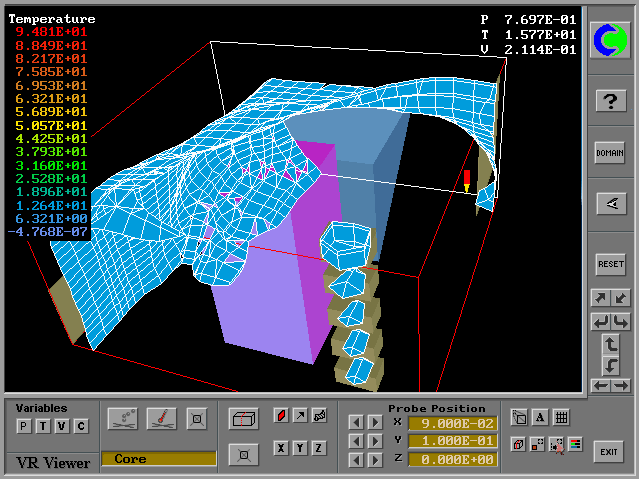The height and width of the screenshot is (479, 639).
Task: Open the DOMAIN settings
Action: [610, 152]
